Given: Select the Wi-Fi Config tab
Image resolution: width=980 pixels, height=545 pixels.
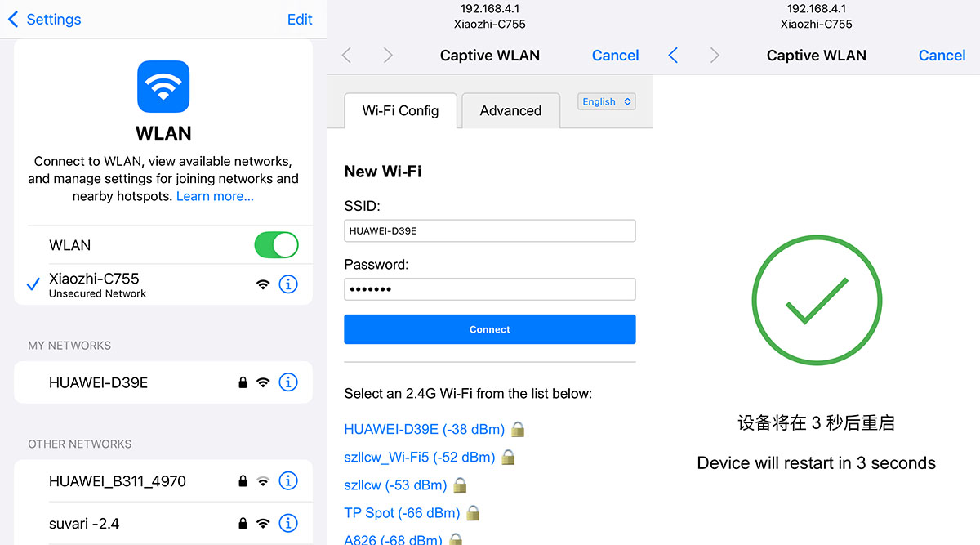Looking at the screenshot, I should click(400, 111).
